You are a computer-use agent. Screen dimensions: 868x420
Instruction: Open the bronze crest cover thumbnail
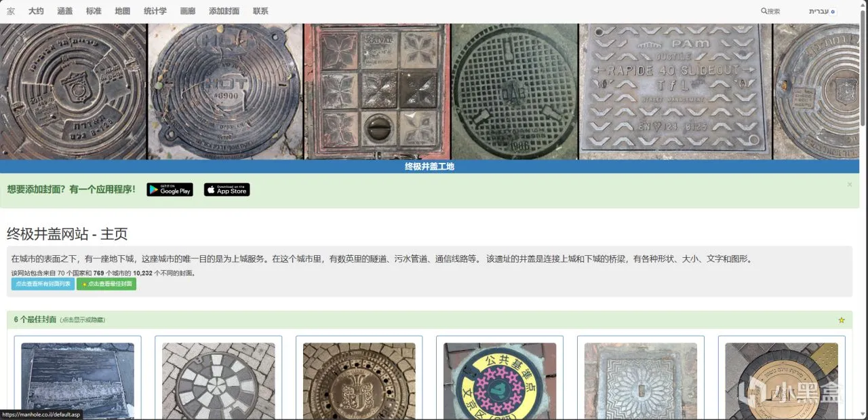[x=359, y=381]
